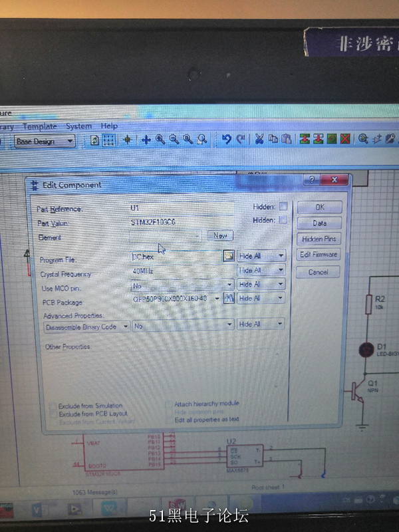The width and height of the screenshot is (399, 532).
Task: Click the Cancel button
Action: [x=318, y=272]
